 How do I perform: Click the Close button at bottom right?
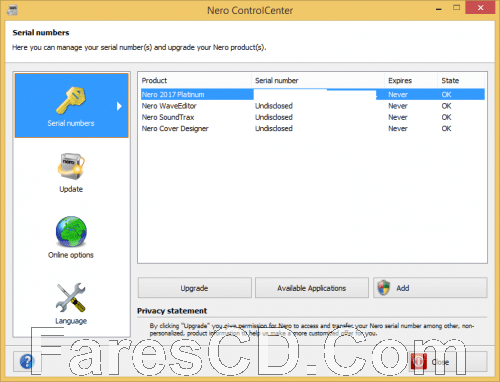coord(448,362)
